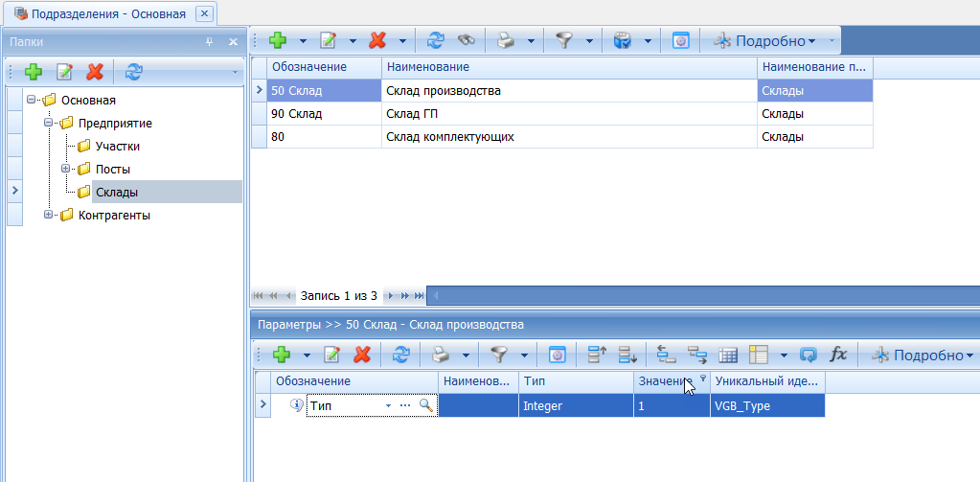Go to next record in navigator
This screenshot has width=980, height=482.
click(391, 296)
